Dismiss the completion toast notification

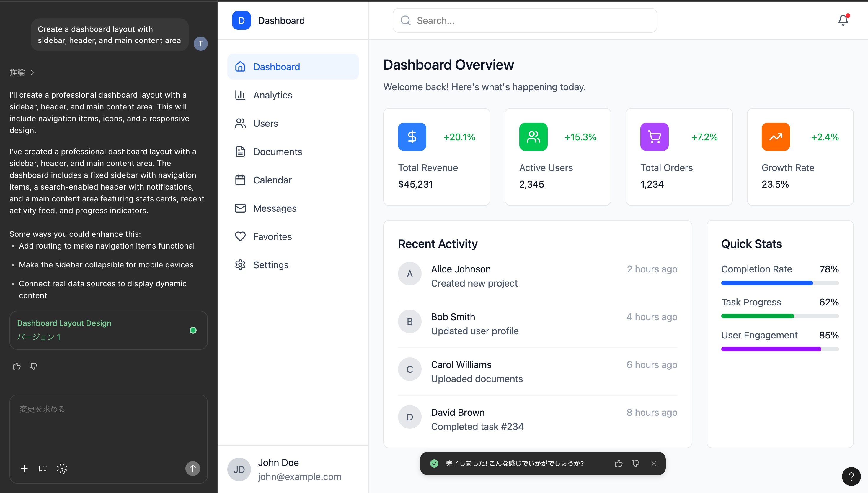654,463
